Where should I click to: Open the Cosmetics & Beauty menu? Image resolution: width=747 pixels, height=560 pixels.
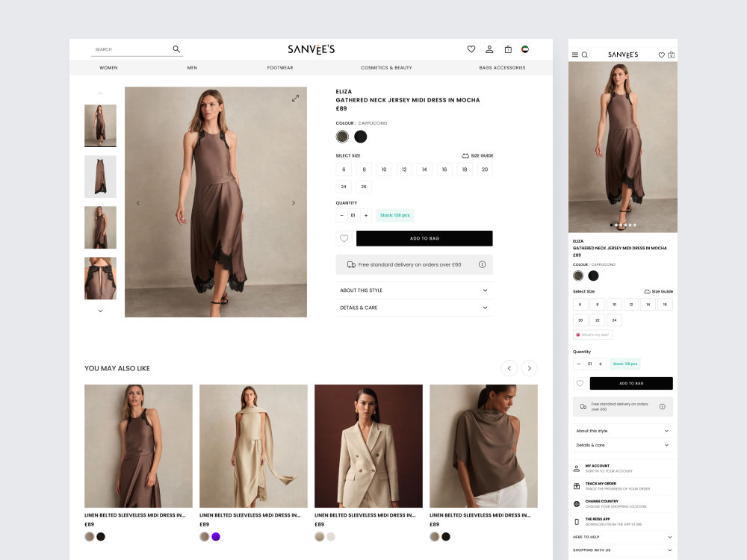coord(386,68)
